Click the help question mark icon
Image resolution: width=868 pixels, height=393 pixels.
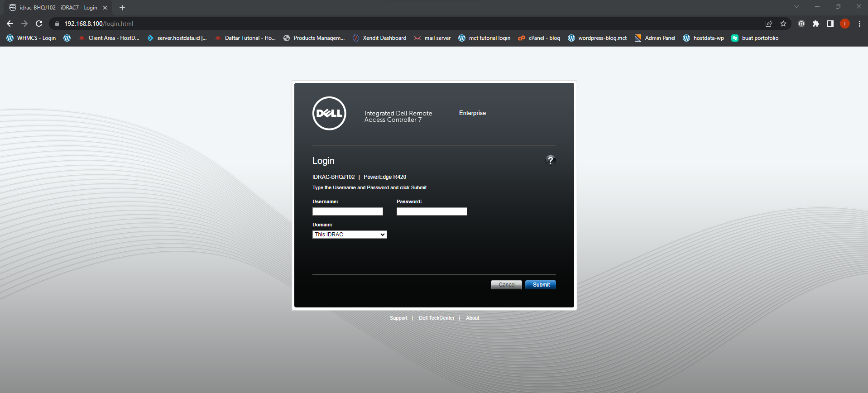click(550, 160)
